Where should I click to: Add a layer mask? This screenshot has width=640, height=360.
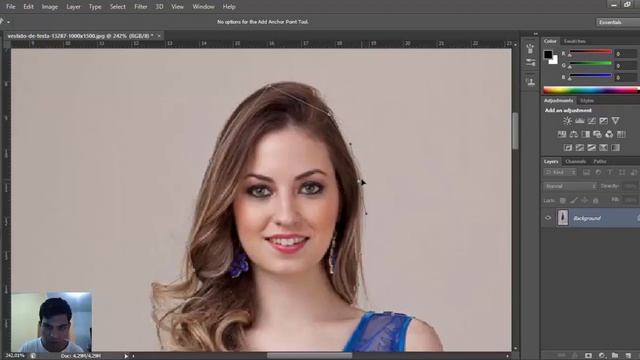[x=588, y=356]
